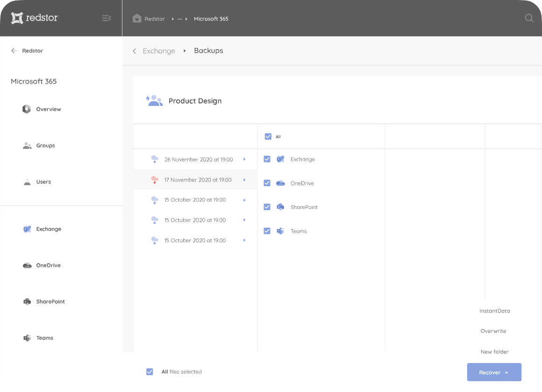Viewport: 542px width, 392px height.
Task: Toggle the OneDrive checkbox
Action: click(267, 183)
